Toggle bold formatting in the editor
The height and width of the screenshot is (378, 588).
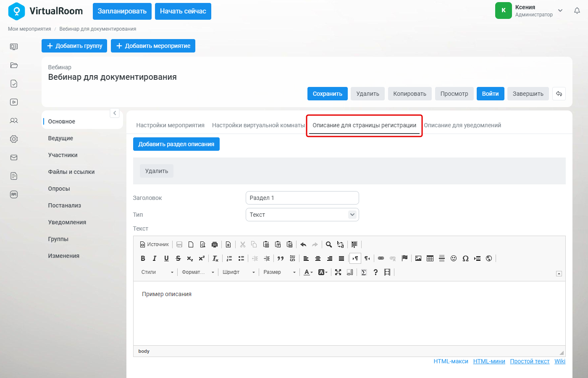(143, 258)
